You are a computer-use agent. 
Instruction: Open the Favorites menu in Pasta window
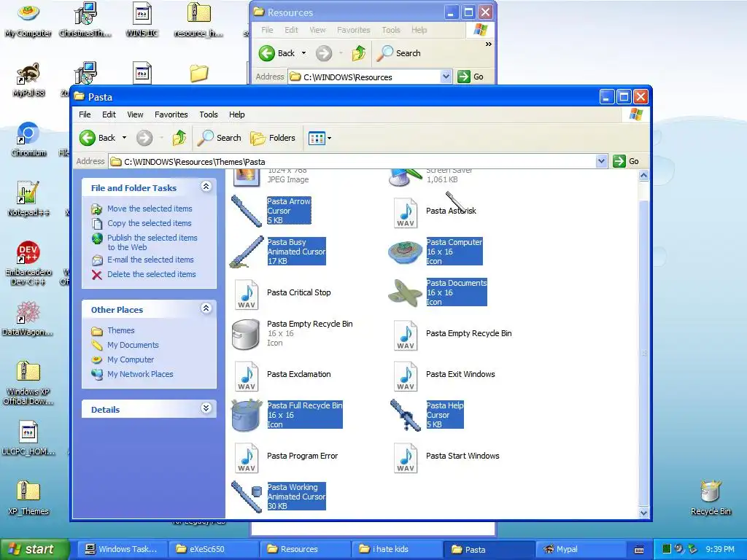click(x=171, y=114)
